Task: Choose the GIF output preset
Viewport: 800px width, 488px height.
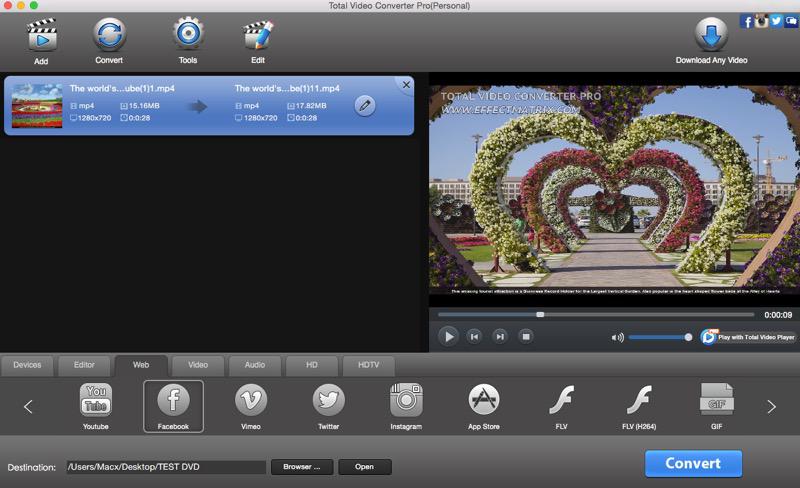Action: (x=716, y=406)
